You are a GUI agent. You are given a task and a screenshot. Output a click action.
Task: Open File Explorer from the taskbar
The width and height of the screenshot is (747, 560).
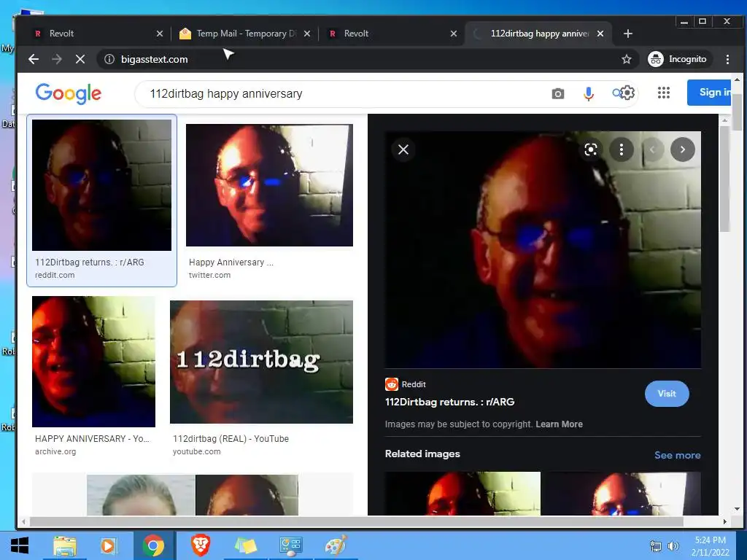[x=65, y=545]
